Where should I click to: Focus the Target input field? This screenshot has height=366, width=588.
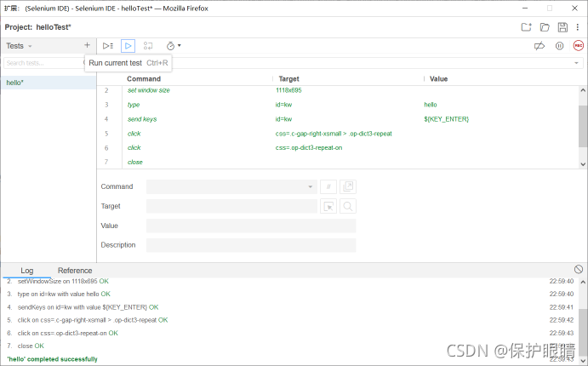(x=231, y=206)
